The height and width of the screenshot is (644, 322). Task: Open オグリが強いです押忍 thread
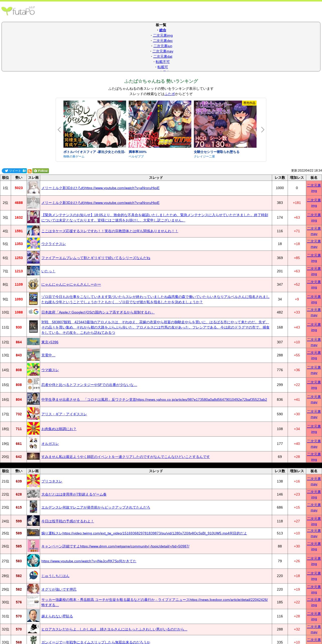(x=59, y=589)
